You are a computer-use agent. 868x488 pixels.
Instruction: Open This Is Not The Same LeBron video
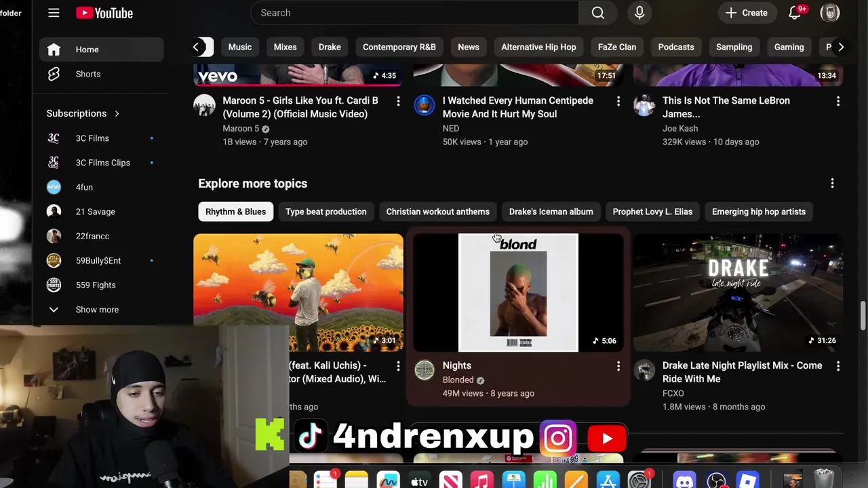tap(726, 107)
